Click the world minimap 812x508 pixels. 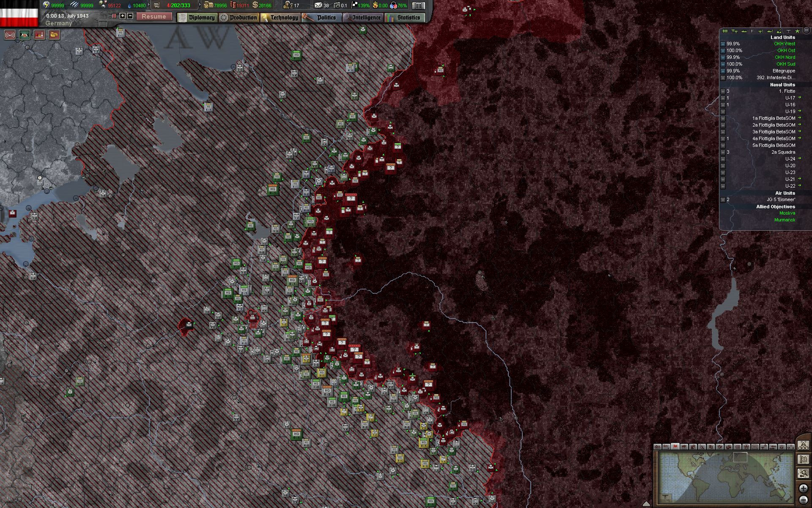pyautogui.click(x=726, y=477)
